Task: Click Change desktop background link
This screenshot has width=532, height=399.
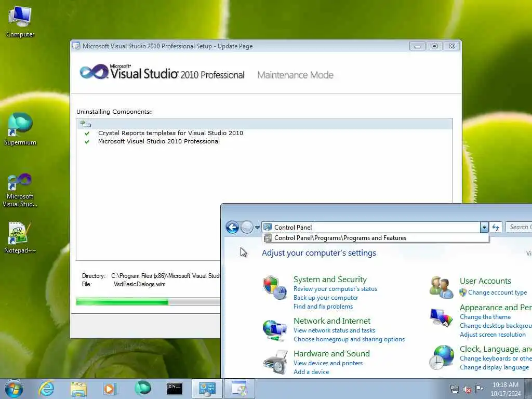Action: tap(496, 326)
